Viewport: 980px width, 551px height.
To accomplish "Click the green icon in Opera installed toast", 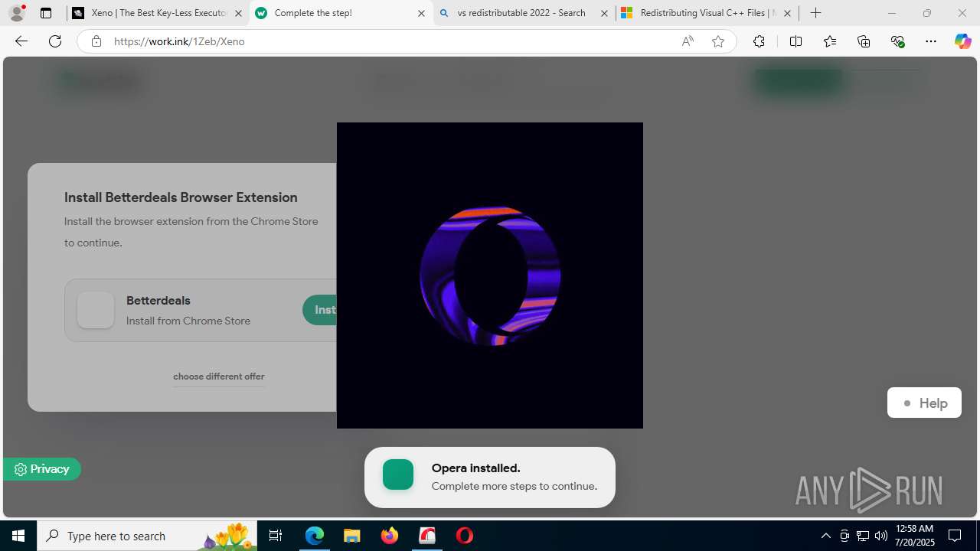I will 398,474.
